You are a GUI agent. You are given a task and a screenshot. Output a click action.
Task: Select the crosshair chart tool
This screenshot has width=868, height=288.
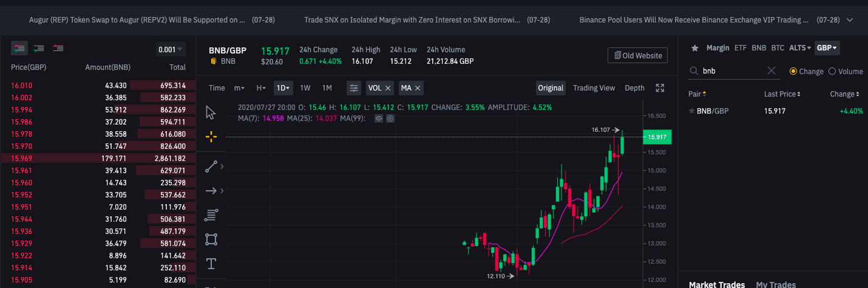pos(211,137)
